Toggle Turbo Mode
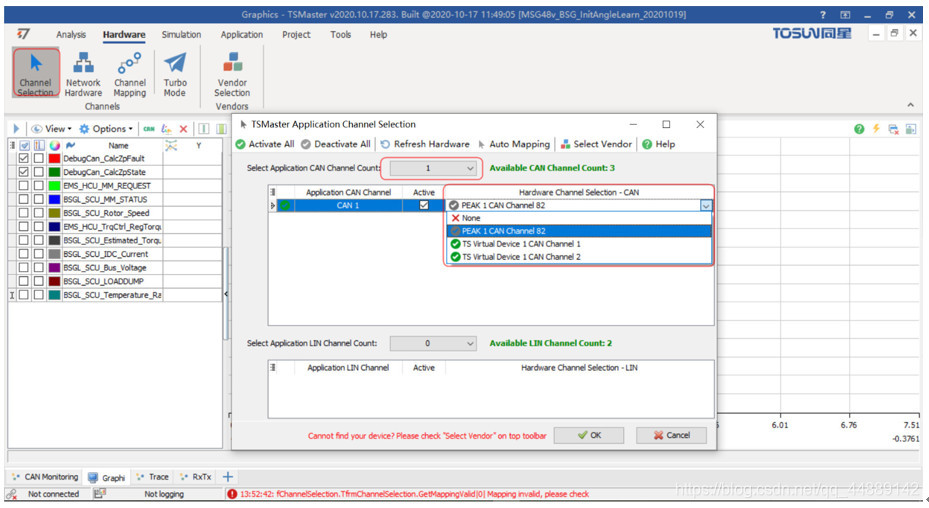Image resolution: width=929 pixels, height=508 pixels. click(x=175, y=74)
